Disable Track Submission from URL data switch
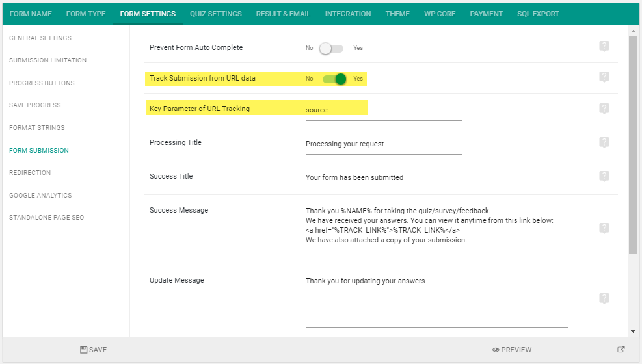The height and width of the screenshot is (364, 642). [334, 79]
